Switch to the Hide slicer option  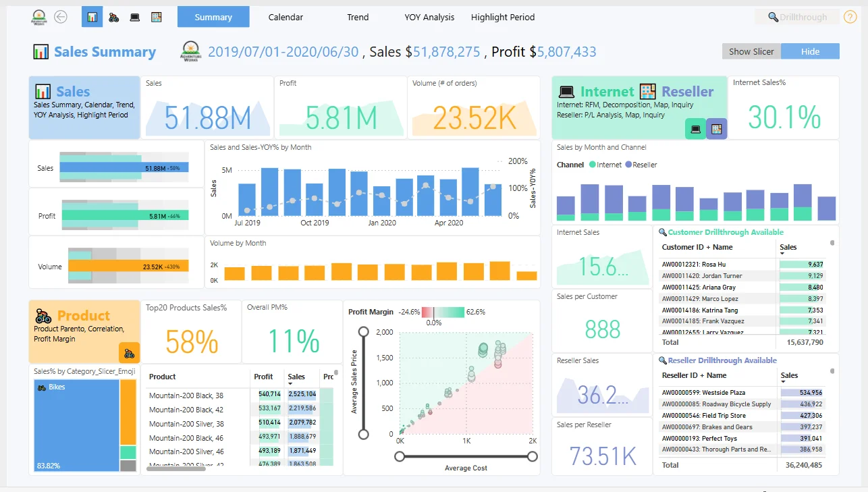810,51
